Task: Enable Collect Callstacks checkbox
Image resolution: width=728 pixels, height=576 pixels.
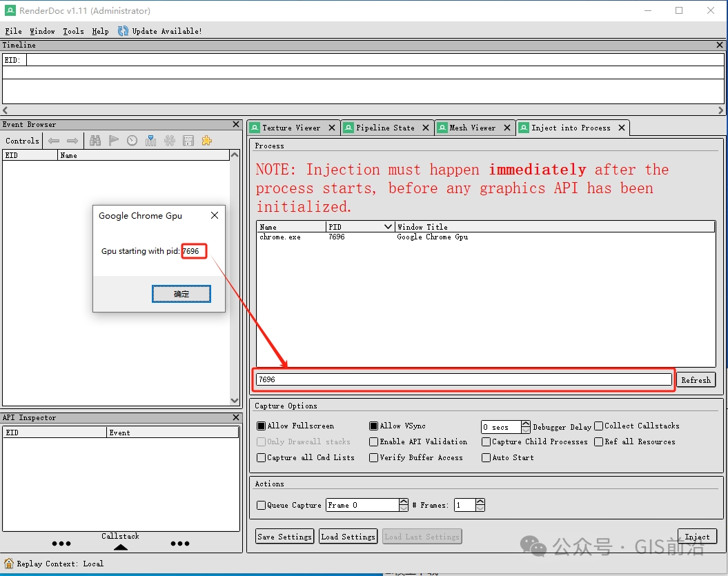Action: (x=599, y=426)
